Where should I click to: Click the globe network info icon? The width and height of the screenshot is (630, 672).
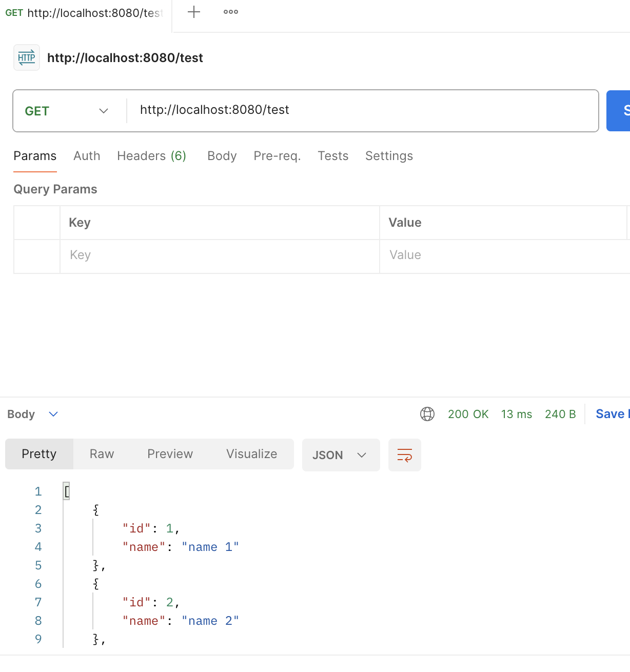pos(427,414)
